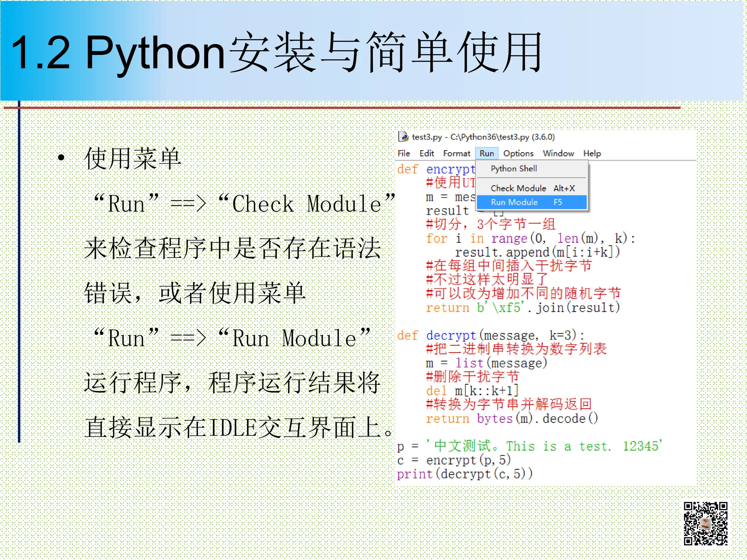Screen dimensions: 747x560
Task: Click the line "return b'\xf5'.join(result)"
Action: [x=523, y=307]
